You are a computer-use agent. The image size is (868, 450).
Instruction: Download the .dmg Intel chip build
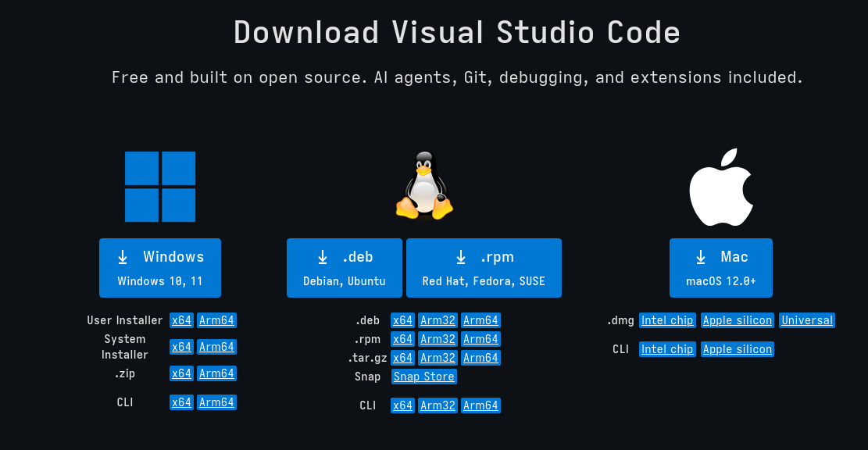point(667,320)
